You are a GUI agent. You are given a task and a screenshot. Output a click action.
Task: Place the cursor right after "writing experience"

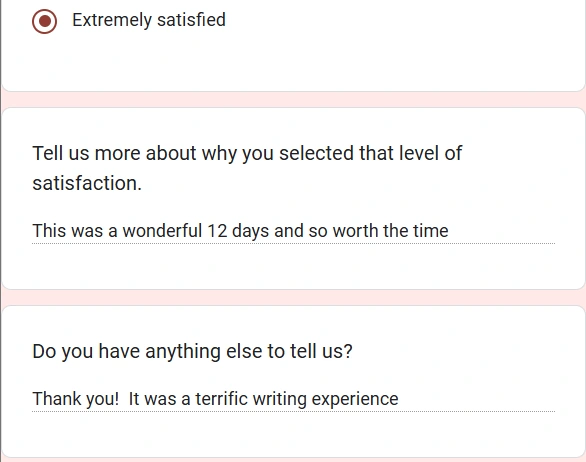click(x=399, y=399)
